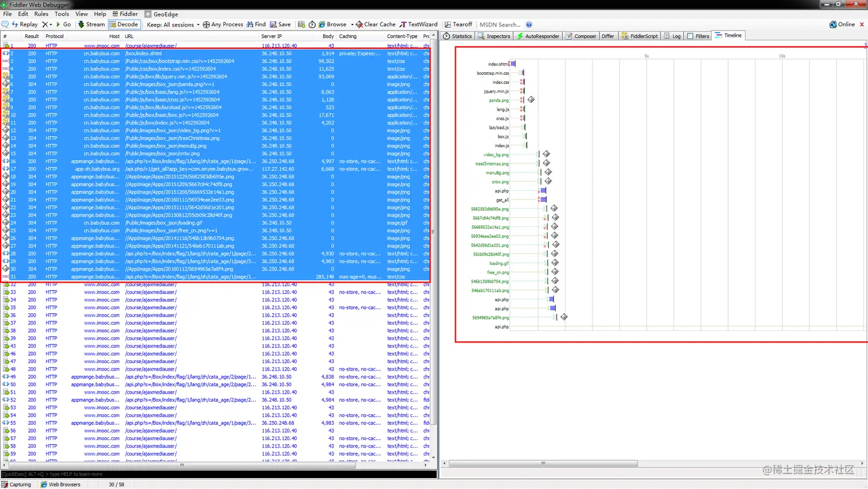Image resolution: width=868 pixels, height=489 pixels.
Task: Open the Fiddler menu item
Action: point(125,14)
